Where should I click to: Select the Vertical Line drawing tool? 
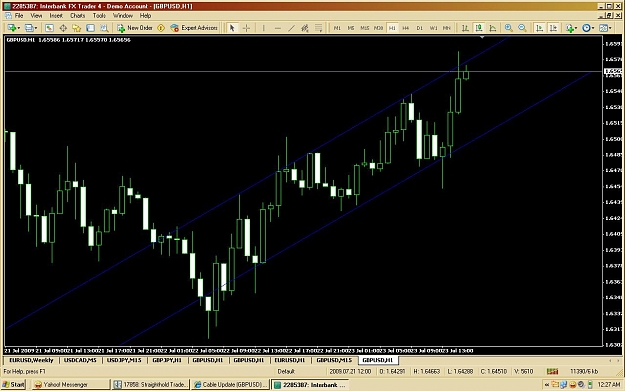click(263, 28)
